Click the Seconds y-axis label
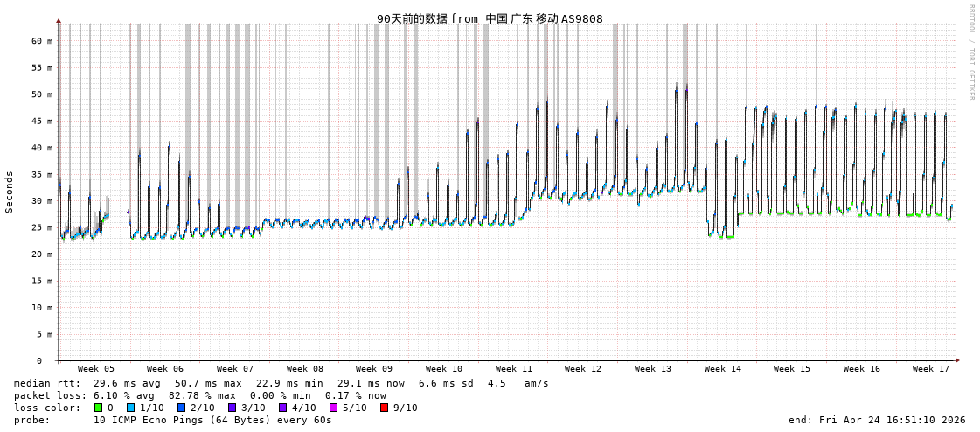 10,192
